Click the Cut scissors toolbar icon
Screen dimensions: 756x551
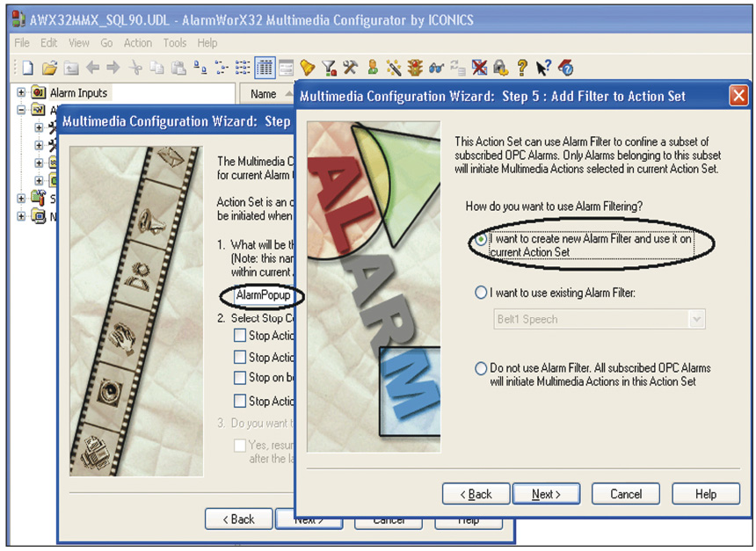pos(136,68)
